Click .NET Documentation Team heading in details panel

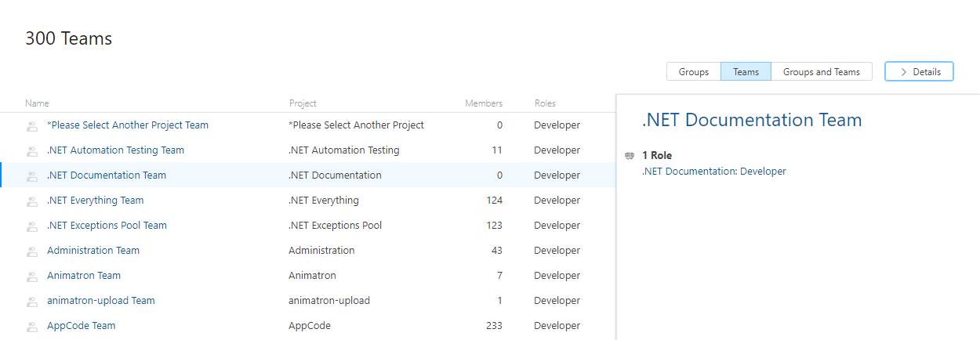(752, 120)
